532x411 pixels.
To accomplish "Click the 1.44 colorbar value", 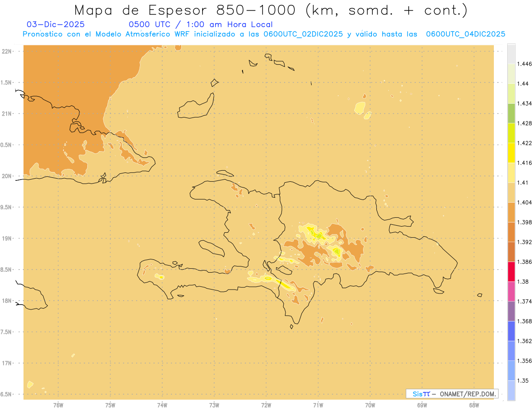I will tap(523, 84).
